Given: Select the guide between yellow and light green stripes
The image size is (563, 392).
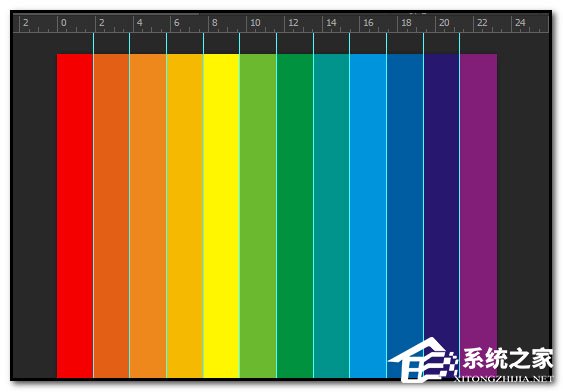Looking at the screenshot, I should pyautogui.click(x=239, y=205).
